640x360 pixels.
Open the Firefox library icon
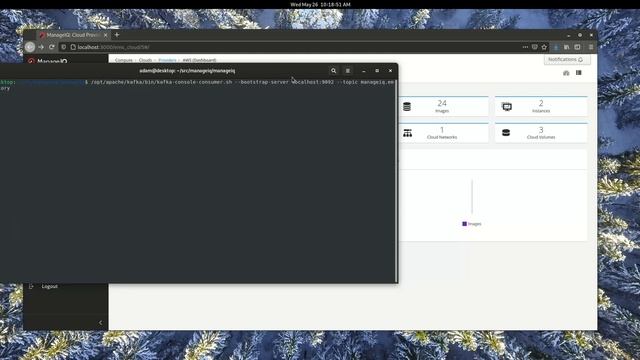tap(567, 47)
